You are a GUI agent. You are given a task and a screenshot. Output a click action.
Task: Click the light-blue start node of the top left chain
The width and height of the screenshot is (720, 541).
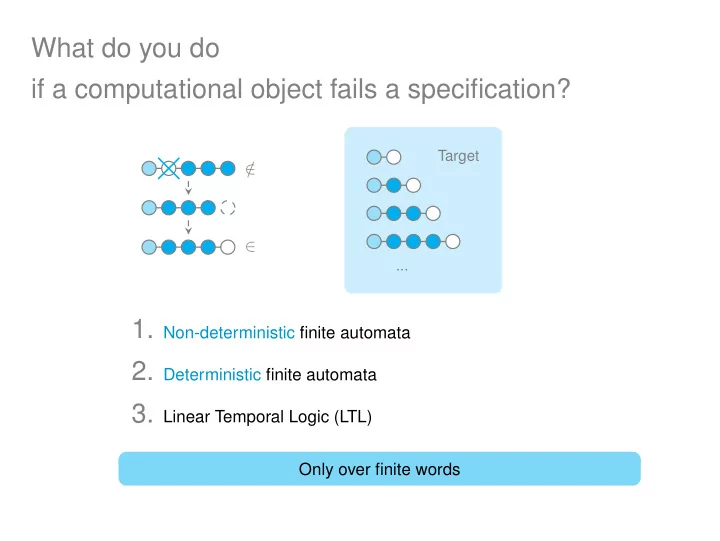pyautogui.click(x=149, y=168)
